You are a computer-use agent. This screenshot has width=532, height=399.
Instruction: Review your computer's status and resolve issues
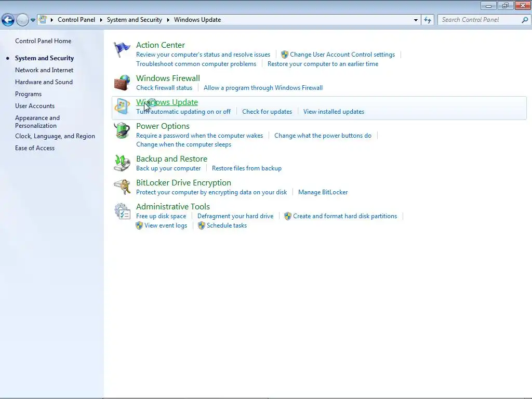click(203, 55)
